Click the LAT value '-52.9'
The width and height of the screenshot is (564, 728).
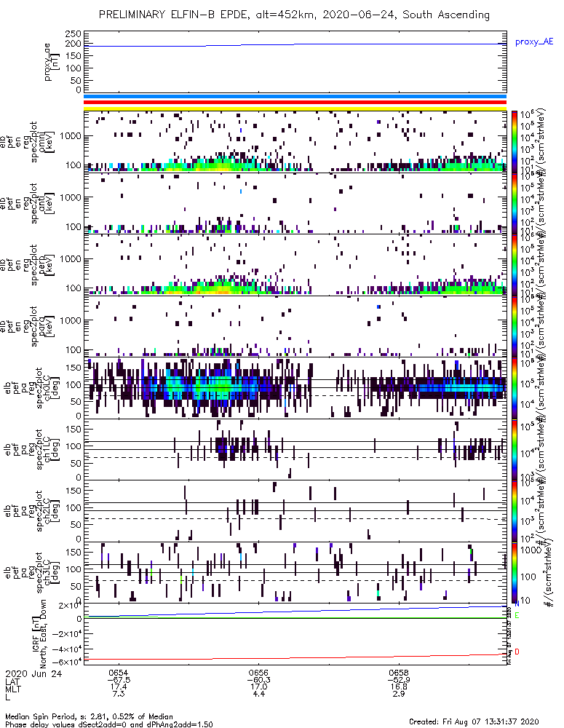399,680
